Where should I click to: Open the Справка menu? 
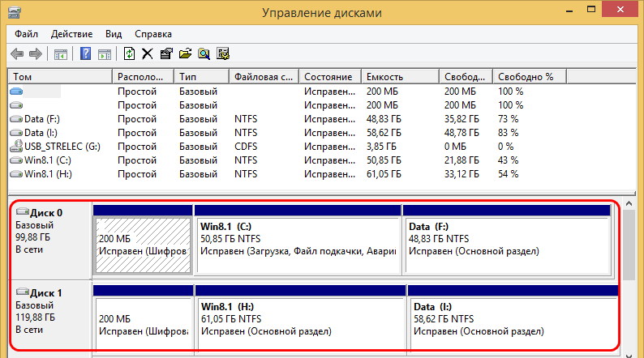pyautogui.click(x=153, y=34)
